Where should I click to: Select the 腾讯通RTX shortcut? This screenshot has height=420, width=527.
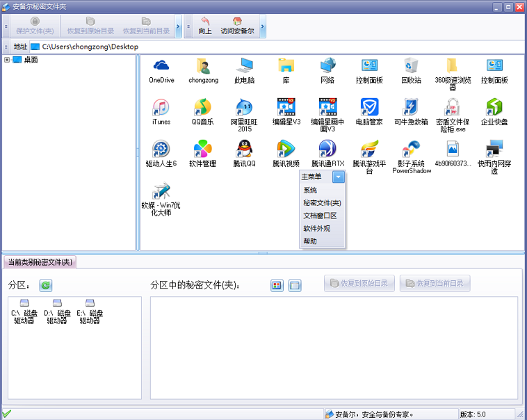pos(327,154)
